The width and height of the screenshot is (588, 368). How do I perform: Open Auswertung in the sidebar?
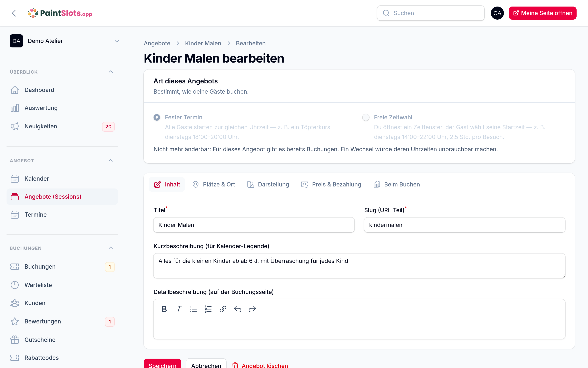pyautogui.click(x=62, y=108)
